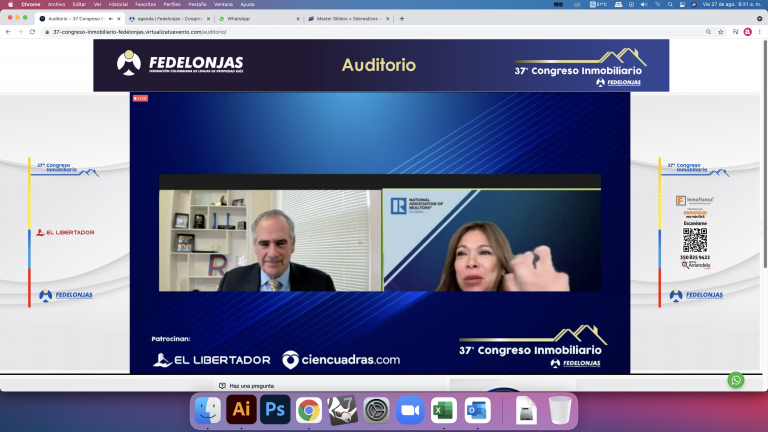Open Microsoft Outlook from the Dock
Image resolution: width=768 pixels, height=432 pixels.
478,410
